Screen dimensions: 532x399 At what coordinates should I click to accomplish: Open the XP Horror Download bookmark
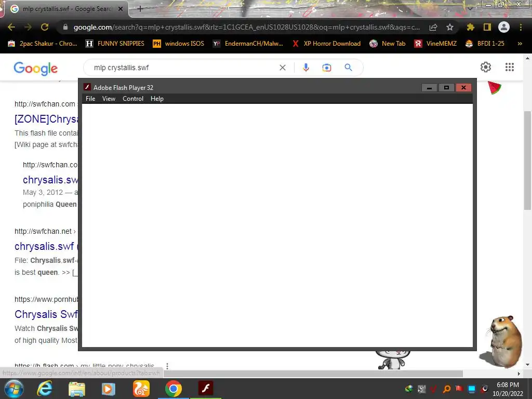(x=326, y=44)
